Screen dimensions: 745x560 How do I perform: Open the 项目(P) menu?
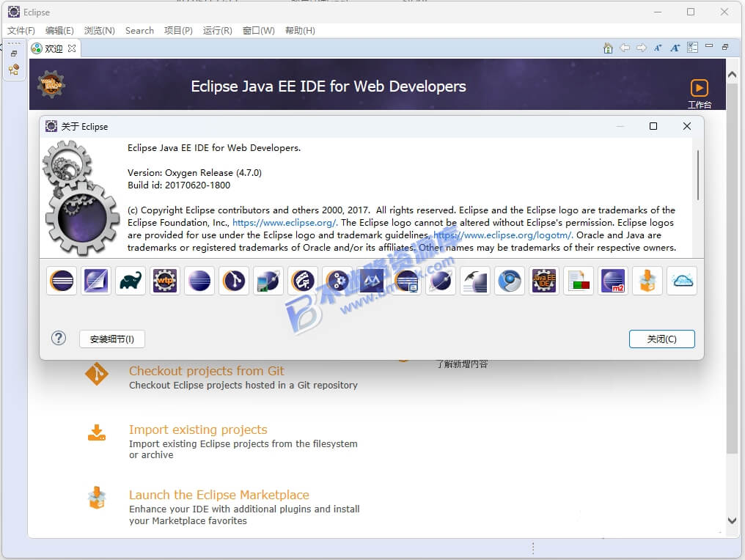click(178, 30)
